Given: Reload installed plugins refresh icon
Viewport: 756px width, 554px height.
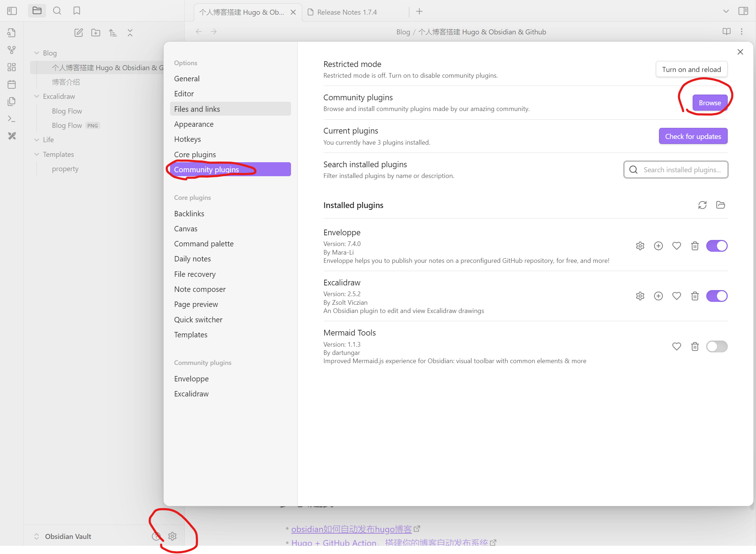Looking at the screenshot, I should (702, 205).
